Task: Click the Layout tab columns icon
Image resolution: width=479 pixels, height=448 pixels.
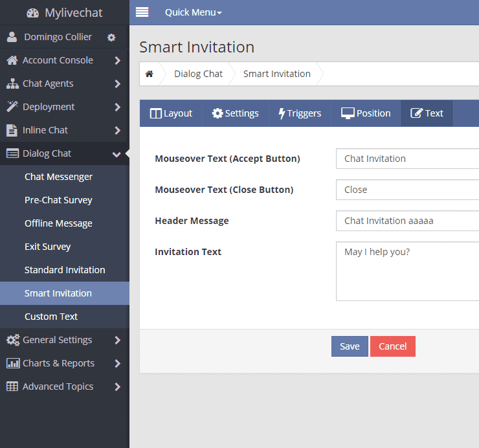Action: point(156,114)
